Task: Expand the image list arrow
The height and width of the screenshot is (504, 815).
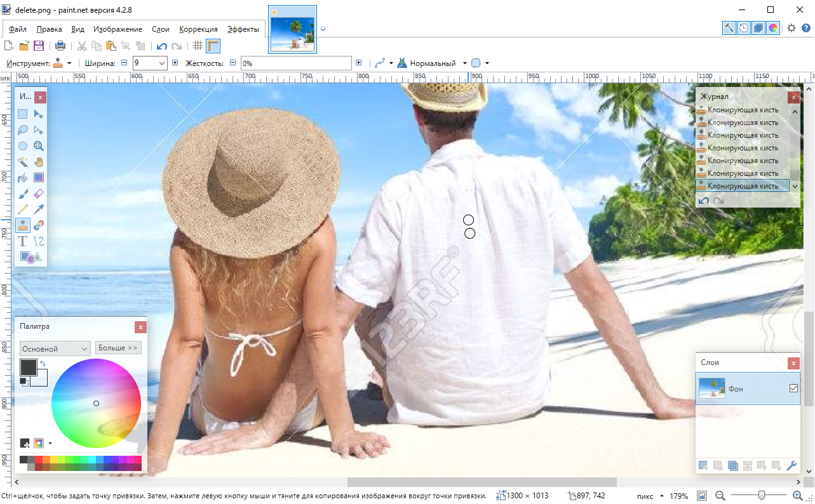Action: click(323, 29)
